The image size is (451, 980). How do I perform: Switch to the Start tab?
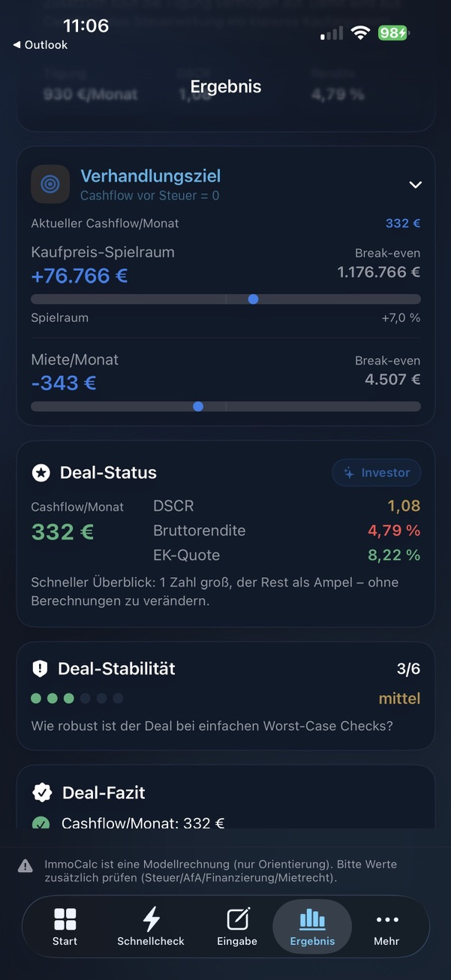coord(65,927)
